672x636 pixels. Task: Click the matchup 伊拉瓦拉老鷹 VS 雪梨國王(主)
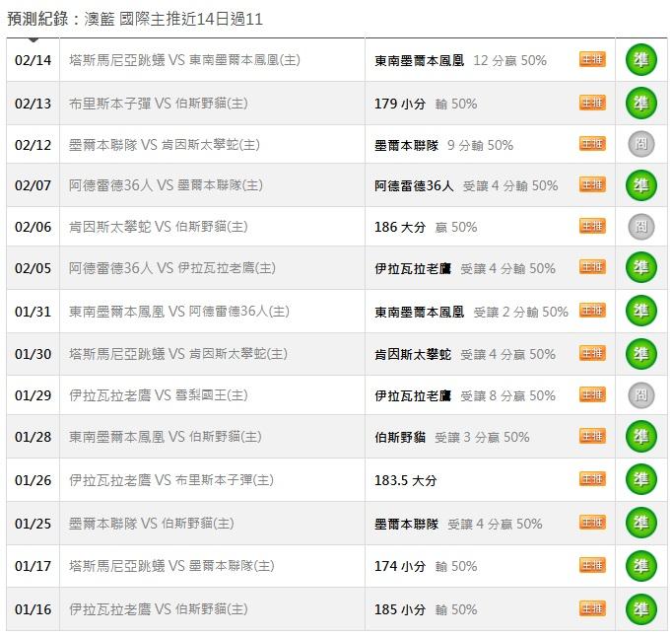pos(159,395)
